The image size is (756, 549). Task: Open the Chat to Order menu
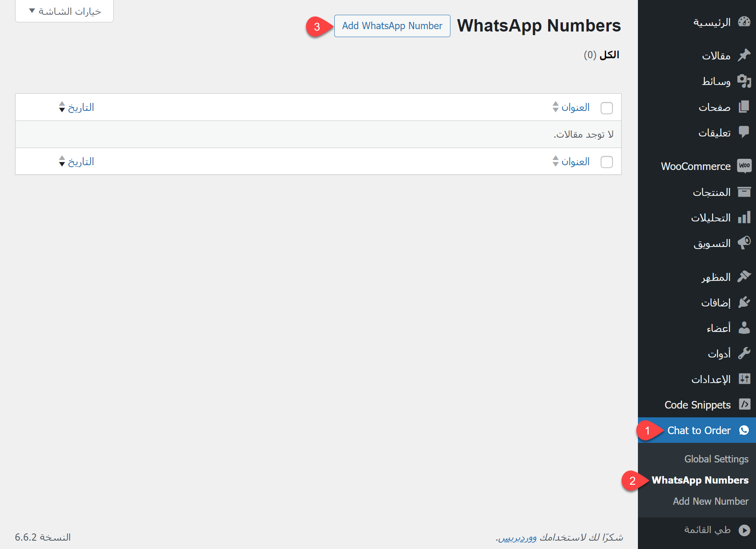click(x=697, y=430)
